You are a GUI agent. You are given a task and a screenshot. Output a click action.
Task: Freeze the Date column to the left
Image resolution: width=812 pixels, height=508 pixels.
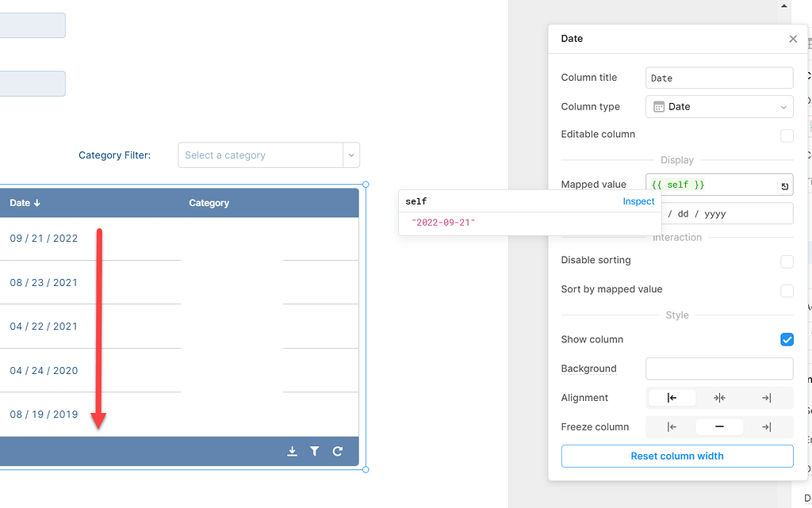point(672,426)
